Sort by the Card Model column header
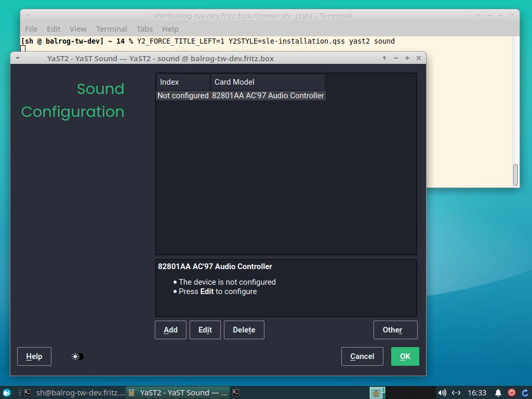Viewport: 532px width, 399px height. pyautogui.click(x=268, y=82)
